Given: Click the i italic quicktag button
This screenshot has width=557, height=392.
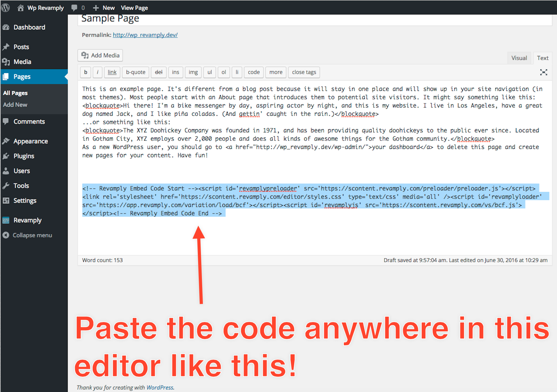Looking at the screenshot, I should tap(97, 72).
